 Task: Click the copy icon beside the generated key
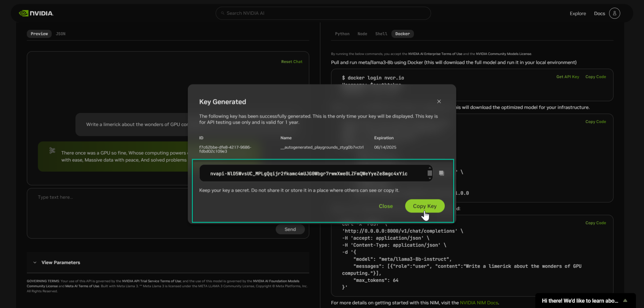(441, 173)
